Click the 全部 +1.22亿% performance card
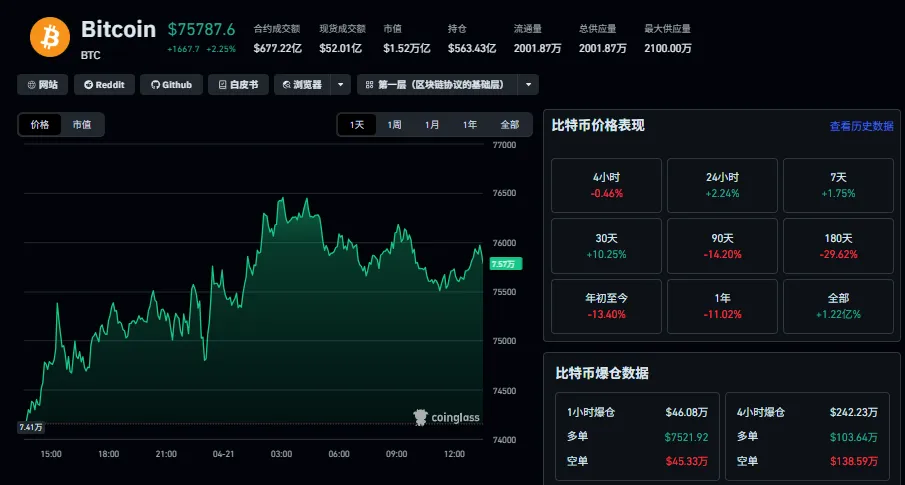Viewport: 905px width, 485px height. [839, 306]
